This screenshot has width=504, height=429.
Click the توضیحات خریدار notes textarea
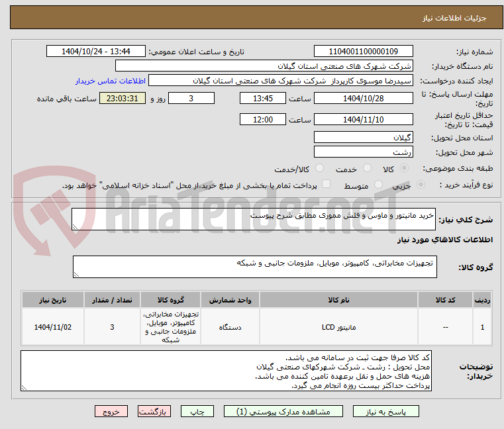point(226,371)
